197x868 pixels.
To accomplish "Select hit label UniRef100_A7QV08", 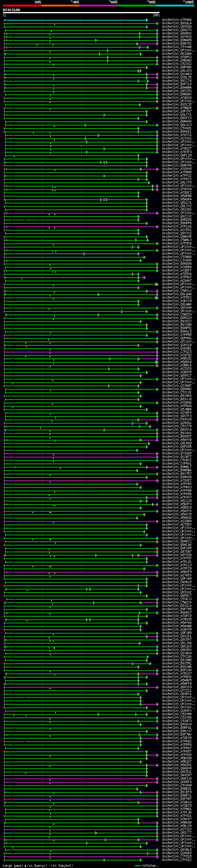I will 177,189.
